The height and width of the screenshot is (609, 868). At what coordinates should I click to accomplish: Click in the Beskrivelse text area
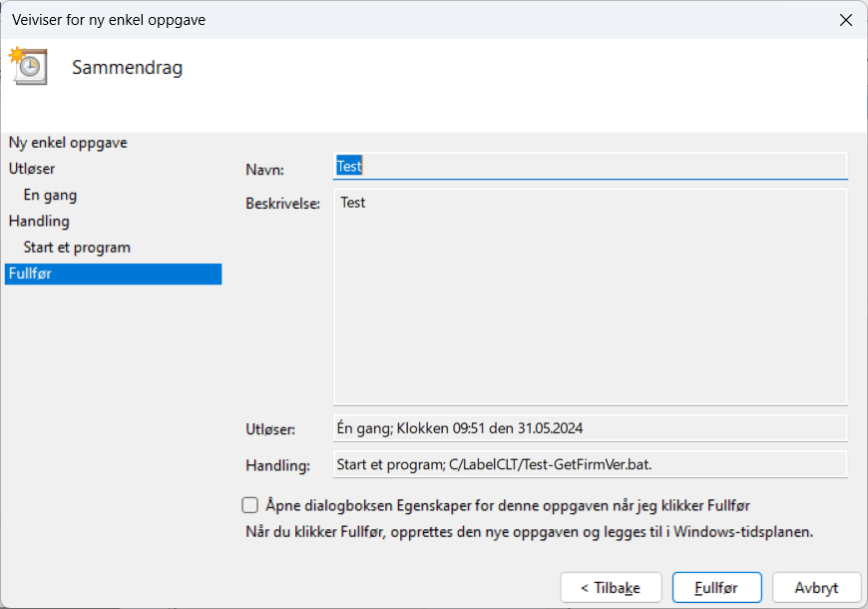[x=590, y=297]
